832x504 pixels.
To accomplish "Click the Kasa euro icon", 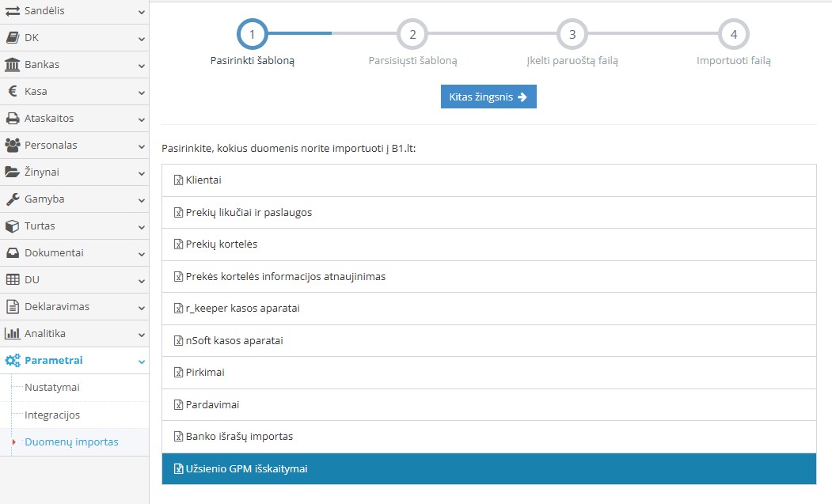I will point(13,91).
